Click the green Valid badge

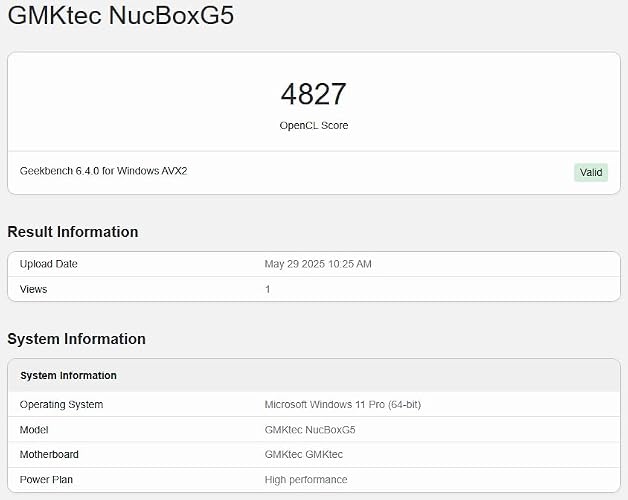(591, 172)
